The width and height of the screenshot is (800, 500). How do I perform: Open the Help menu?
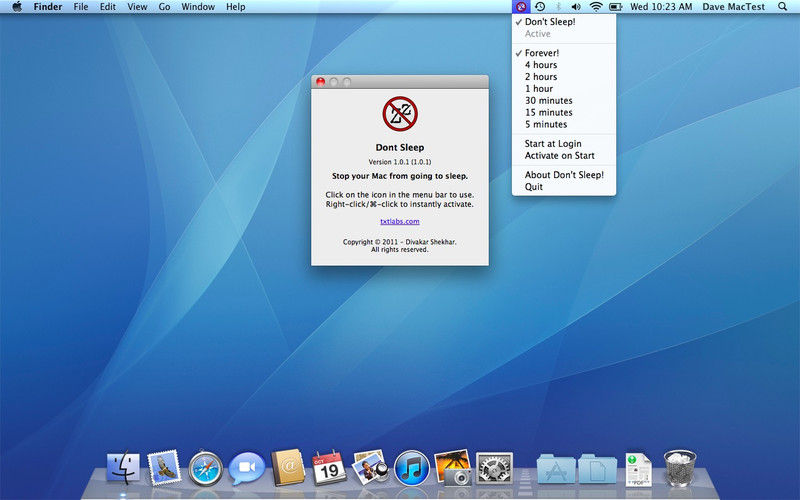pos(236,7)
